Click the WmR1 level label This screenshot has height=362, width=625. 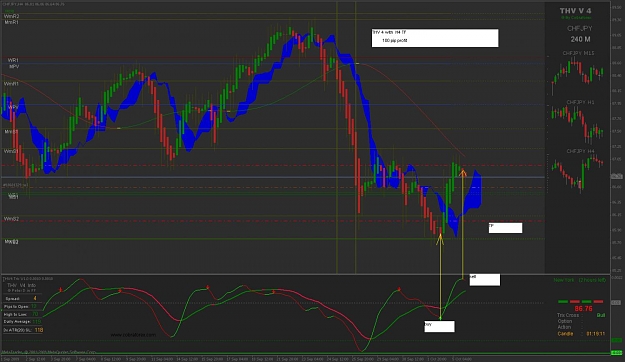[11, 84]
